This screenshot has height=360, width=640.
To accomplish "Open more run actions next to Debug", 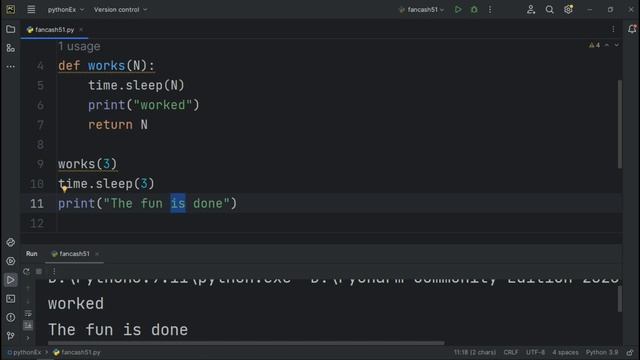I will tap(490, 9).
